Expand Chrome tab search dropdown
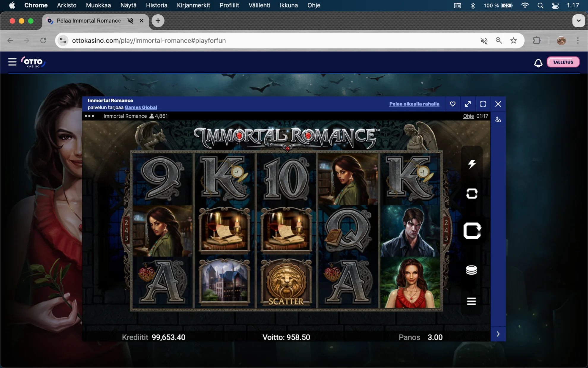Viewport: 588px width, 368px height. [578, 21]
